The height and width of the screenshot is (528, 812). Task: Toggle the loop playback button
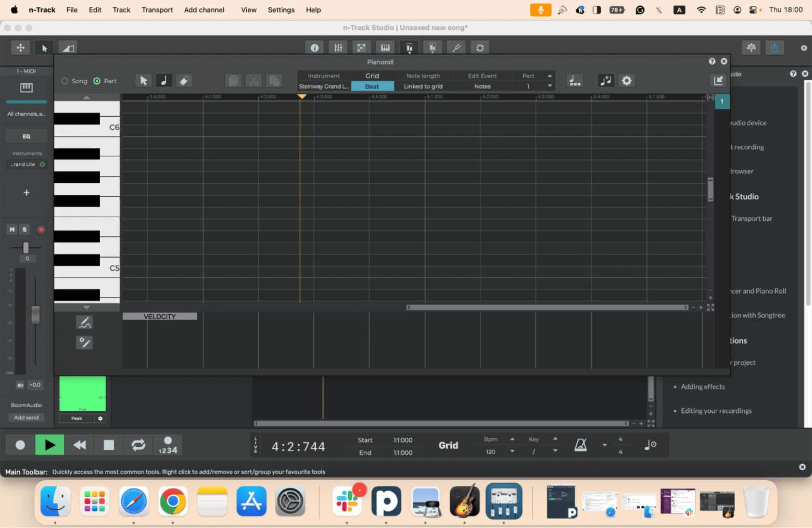pos(138,445)
